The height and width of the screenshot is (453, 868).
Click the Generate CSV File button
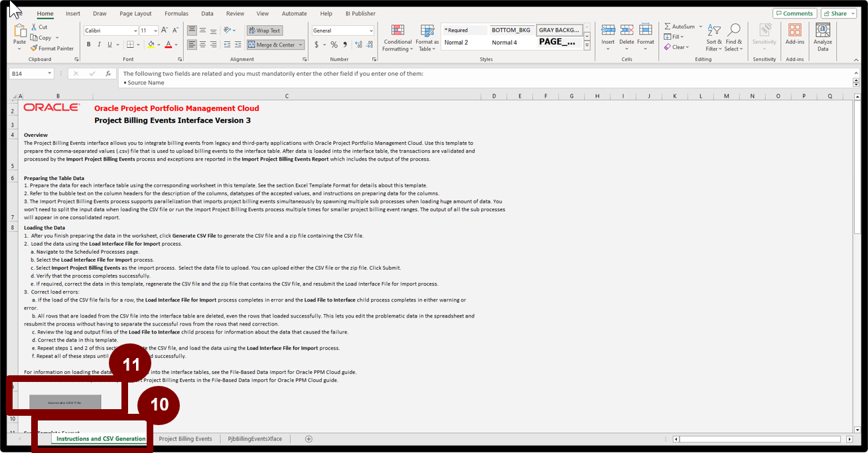point(65,403)
